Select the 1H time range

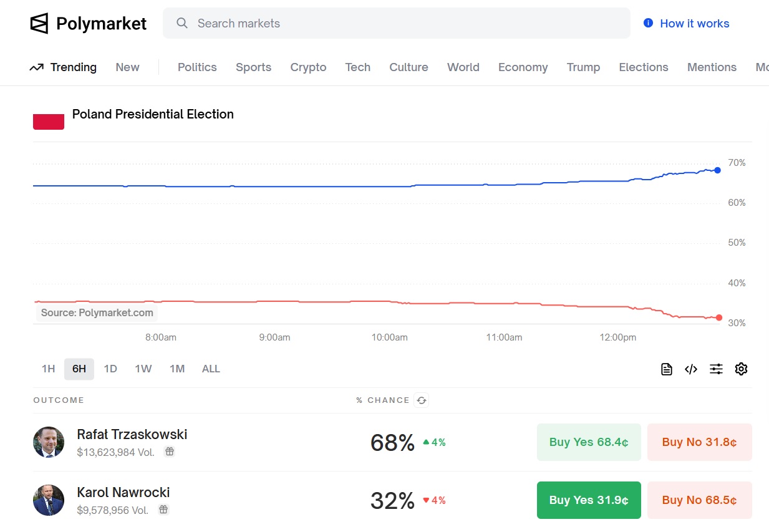click(x=48, y=369)
